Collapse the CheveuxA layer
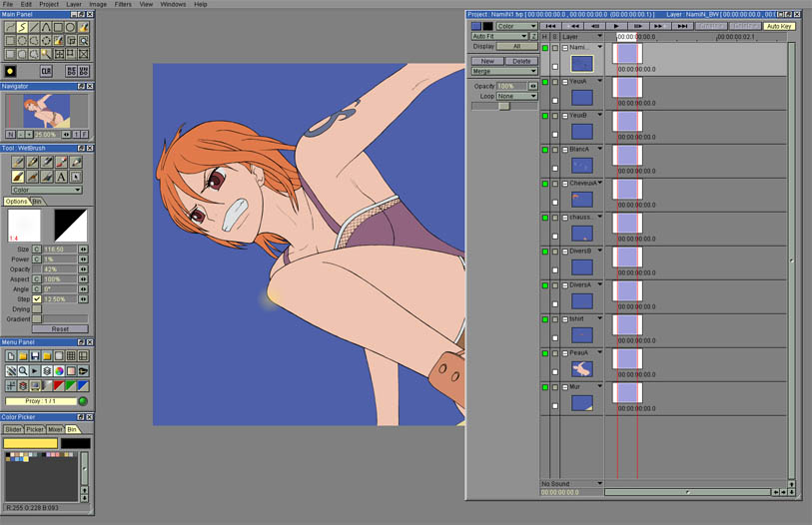812x525 pixels. coord(565,184)
